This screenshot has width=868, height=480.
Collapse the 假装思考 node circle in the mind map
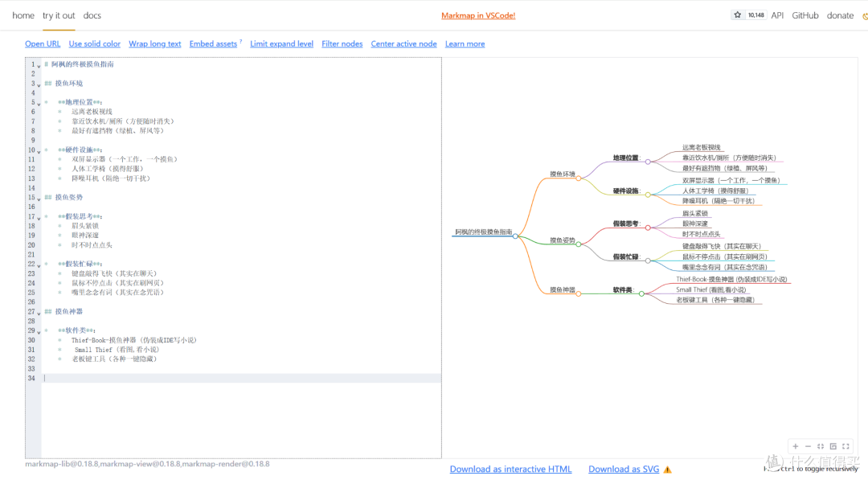pyautogui.click(x=648, y=228)
